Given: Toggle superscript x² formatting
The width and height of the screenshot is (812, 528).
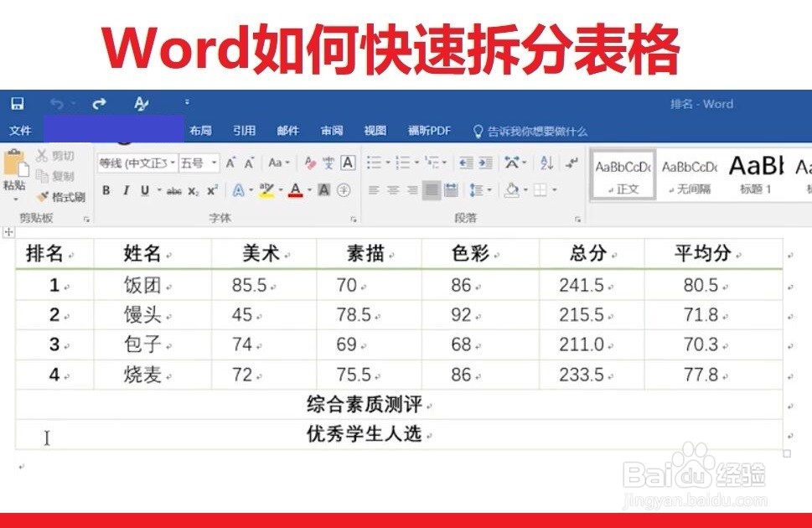Looking at the screenshot, I should [212, 191].
